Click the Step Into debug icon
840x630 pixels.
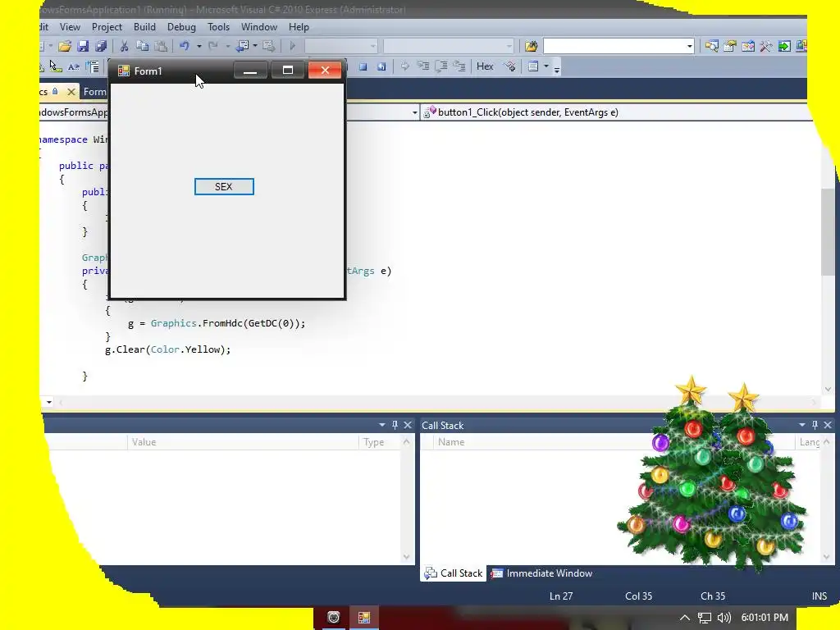423,66
